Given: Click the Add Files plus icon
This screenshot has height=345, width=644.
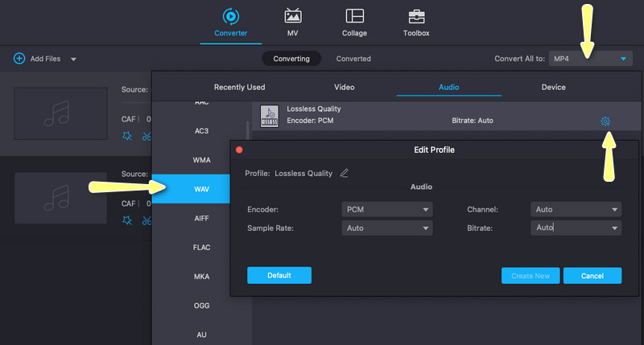Looking at the screenshot, I should tap(19, 59).
